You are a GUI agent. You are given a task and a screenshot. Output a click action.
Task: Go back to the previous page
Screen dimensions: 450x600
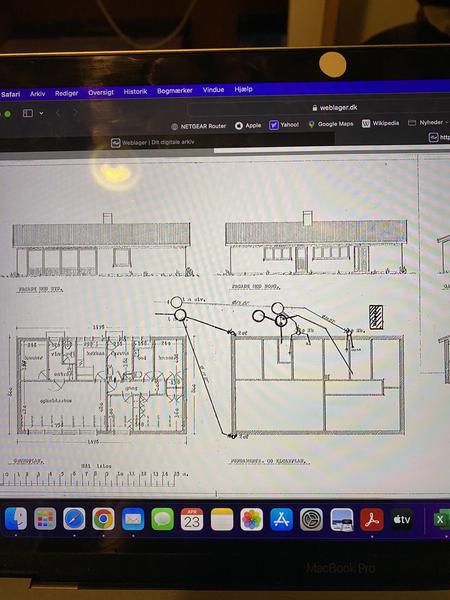(x=58, y=113)
